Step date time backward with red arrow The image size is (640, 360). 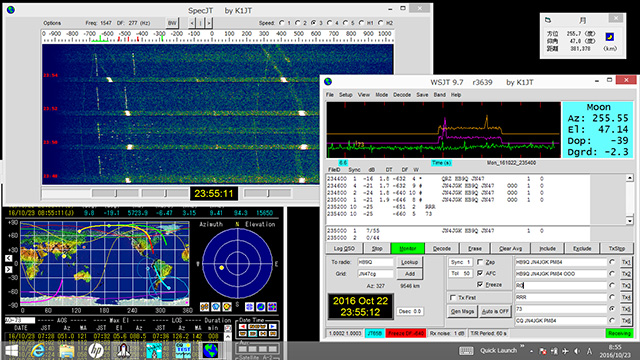(242, 327)
